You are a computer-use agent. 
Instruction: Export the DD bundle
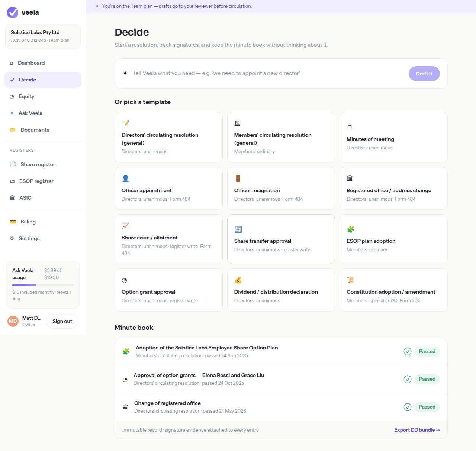click(x=417, y=430)
